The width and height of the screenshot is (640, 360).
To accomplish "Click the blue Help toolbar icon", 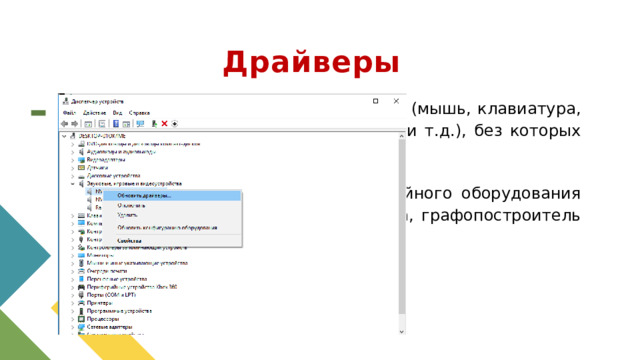I will 116,124.
